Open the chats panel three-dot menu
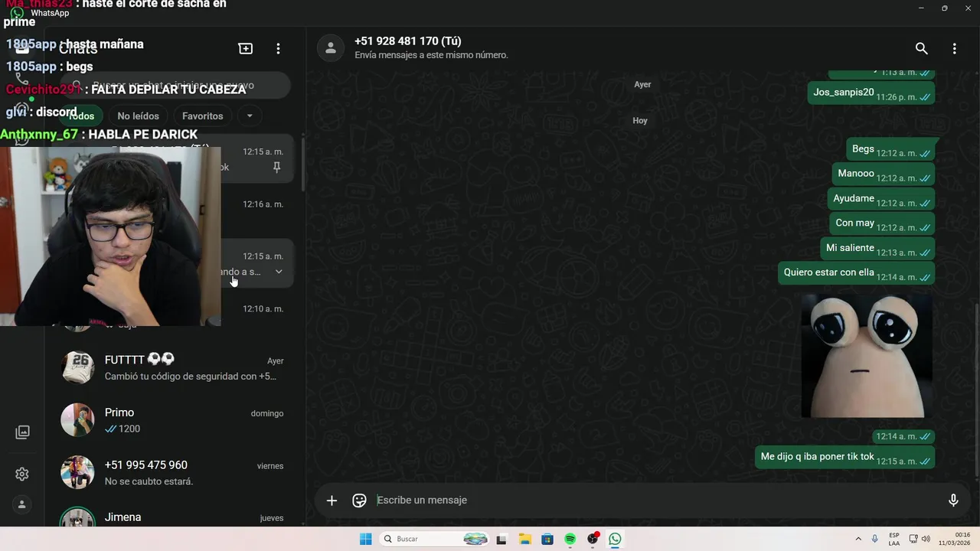 (x=278, y=48)
